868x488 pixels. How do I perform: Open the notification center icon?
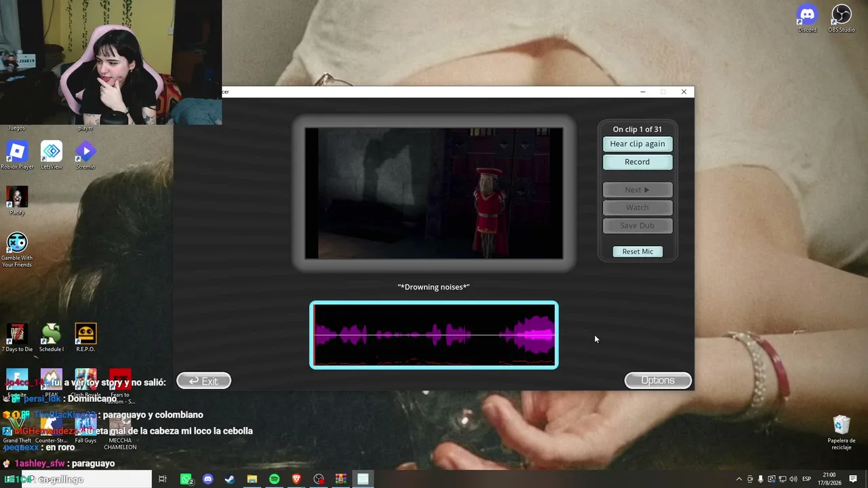853,479
